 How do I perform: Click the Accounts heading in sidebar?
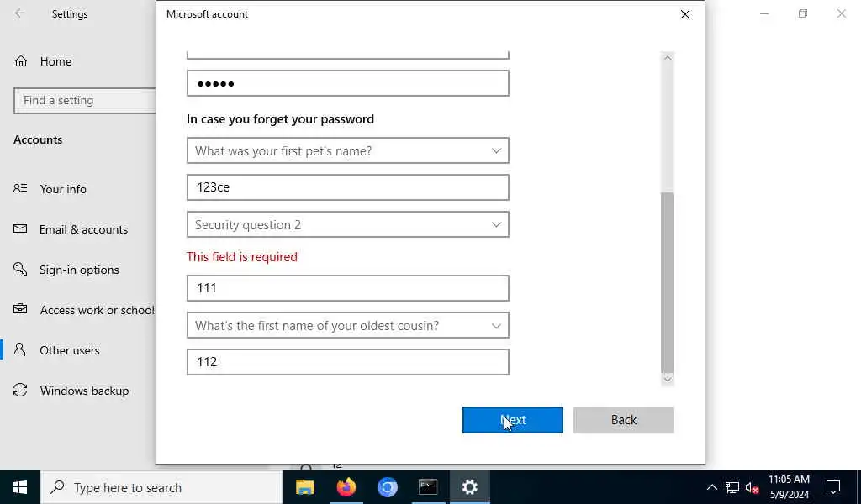[x=38, y=139]
